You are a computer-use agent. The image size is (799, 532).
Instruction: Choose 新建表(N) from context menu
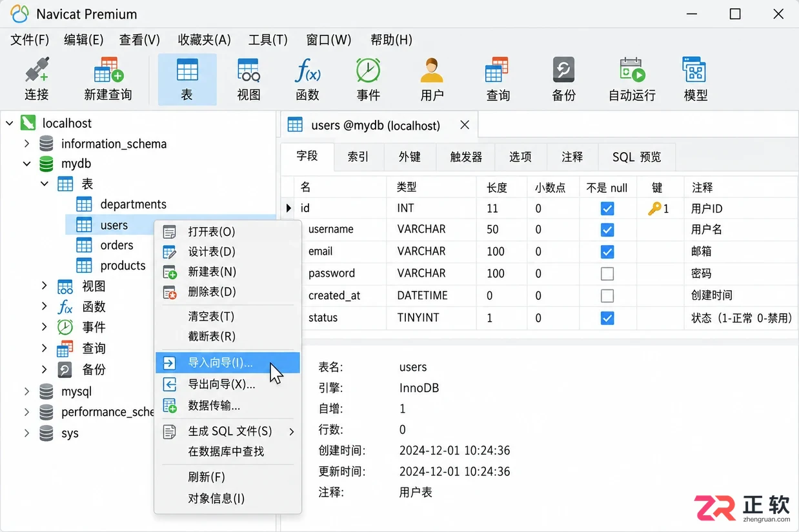pos(228,272)
